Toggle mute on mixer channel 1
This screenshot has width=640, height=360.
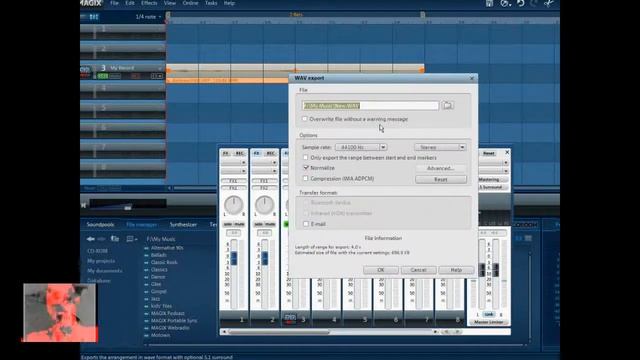click(239, 224)
